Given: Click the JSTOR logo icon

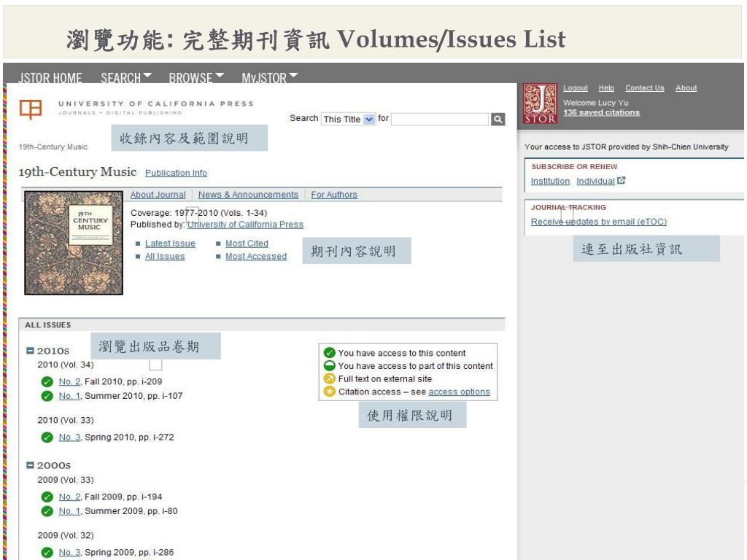Looking at the screenshot, I should (x=540, y=104).
